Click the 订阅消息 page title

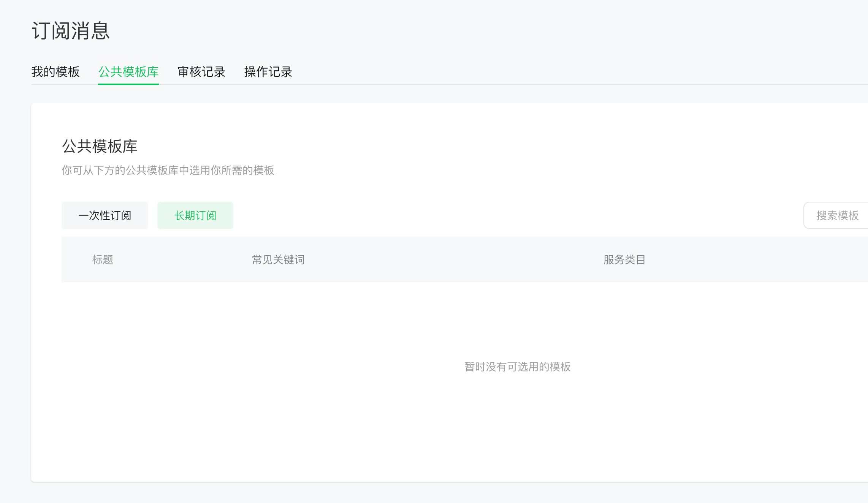coord(71,31)
